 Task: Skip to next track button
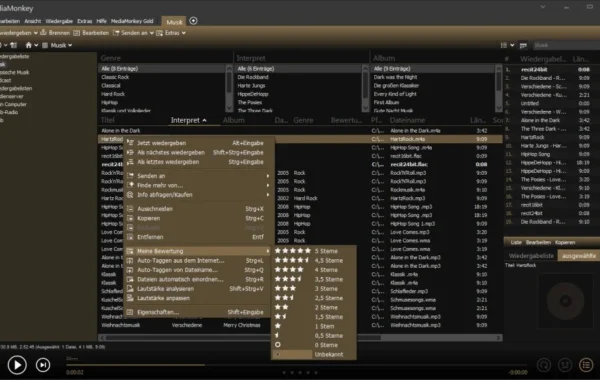coord(43,365)
